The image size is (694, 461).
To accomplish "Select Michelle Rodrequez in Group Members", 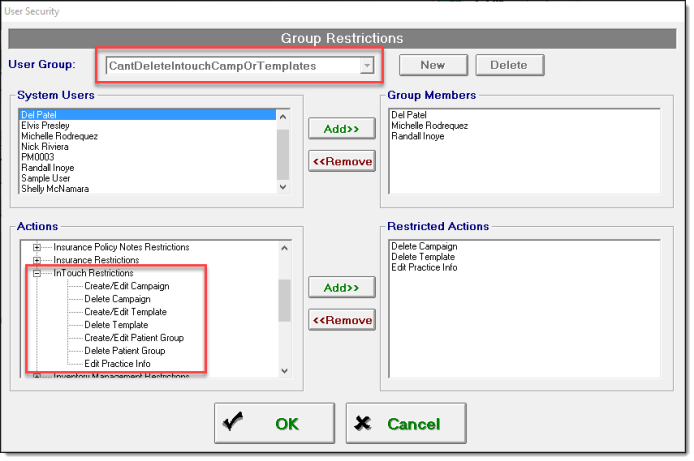I will click(431, 125).
